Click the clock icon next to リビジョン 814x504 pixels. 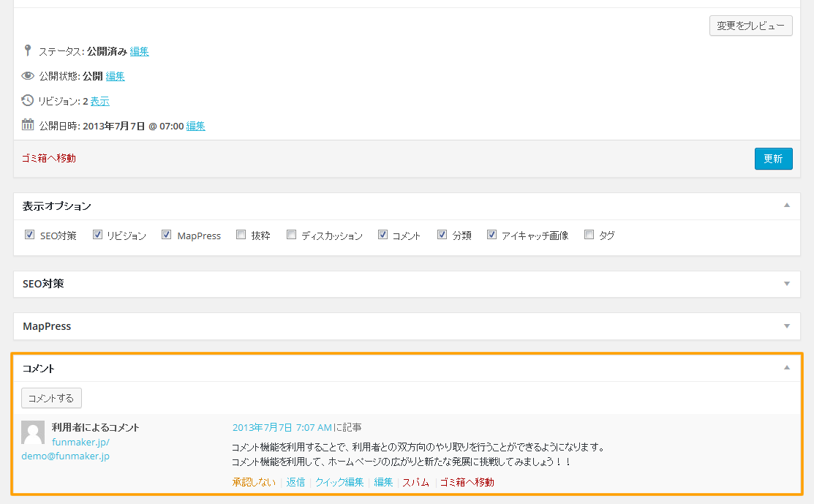[27, 100]
